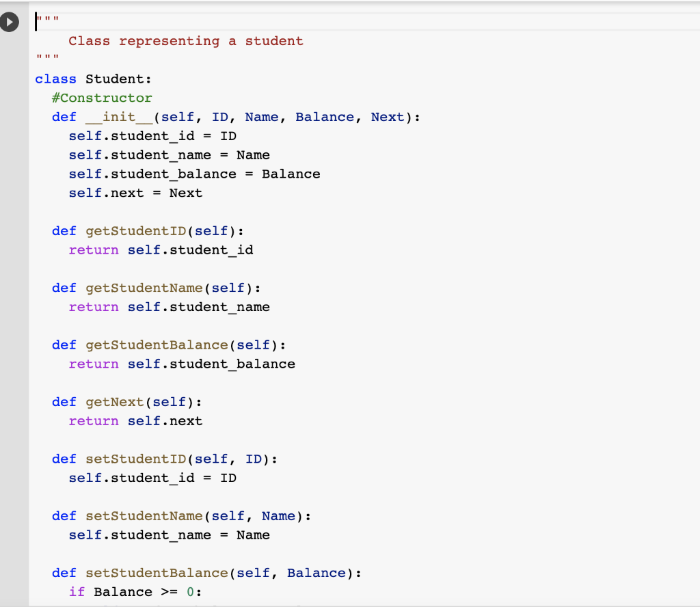Screen dimensions: 700x607
Task: Click the 'self.next = Next' line
Action: point(136,193)
